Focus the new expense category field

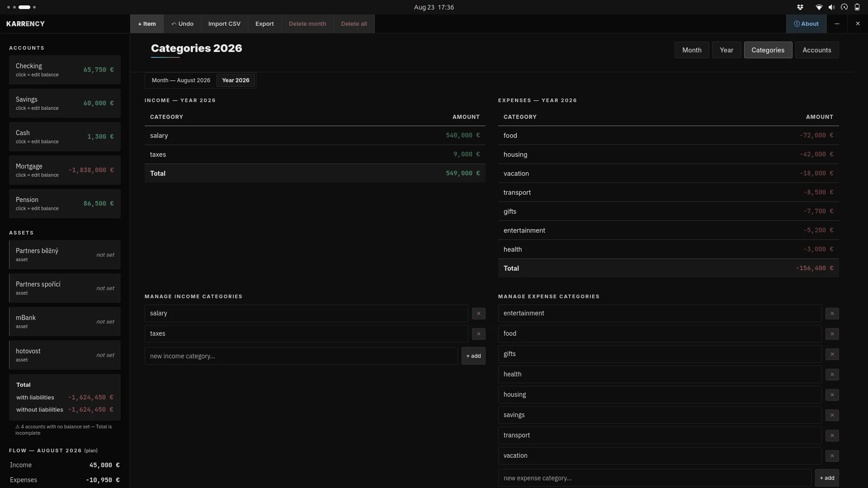(x=655, y=478)
